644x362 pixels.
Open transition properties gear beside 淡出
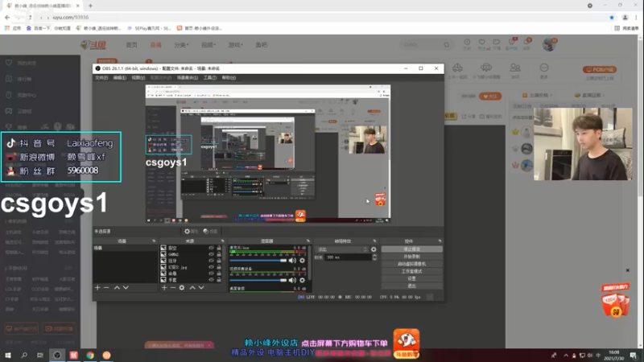tap(374, 249)
